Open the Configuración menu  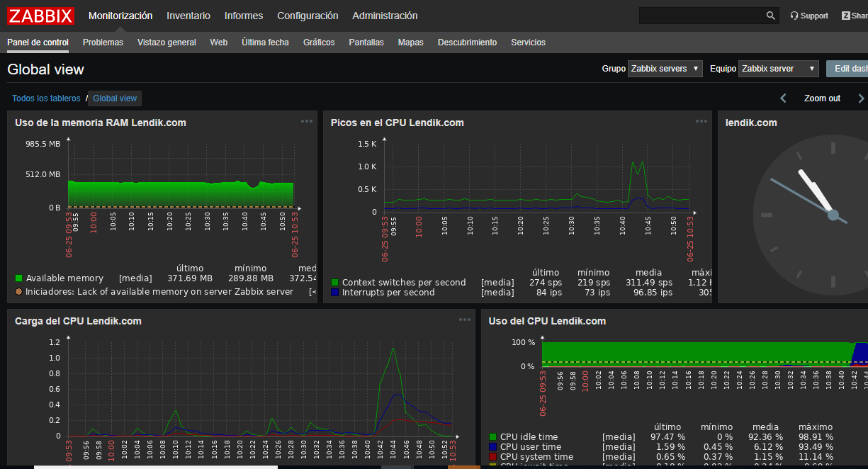point(308,16)
